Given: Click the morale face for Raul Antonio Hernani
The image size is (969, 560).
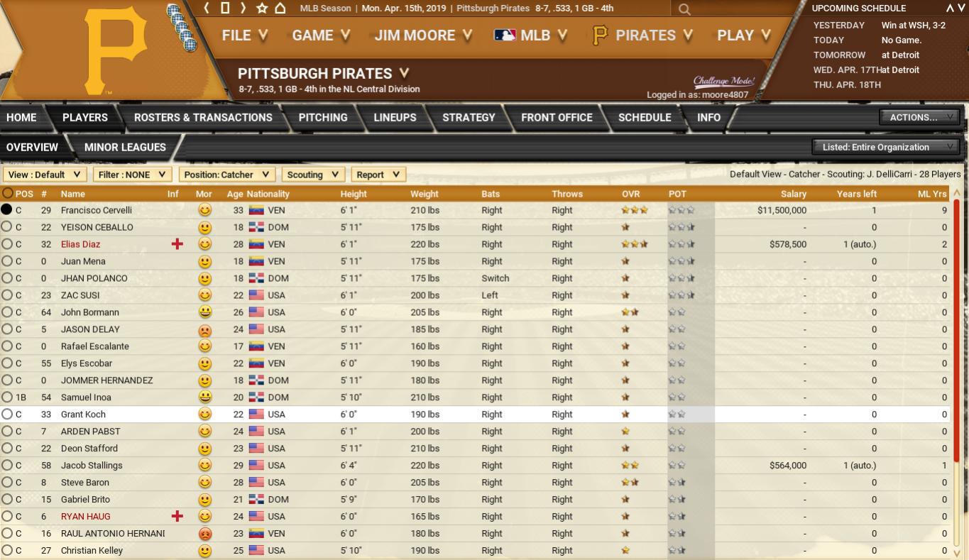Looking at the screenshot, I should pyautogui.click(x=204, y=534).
